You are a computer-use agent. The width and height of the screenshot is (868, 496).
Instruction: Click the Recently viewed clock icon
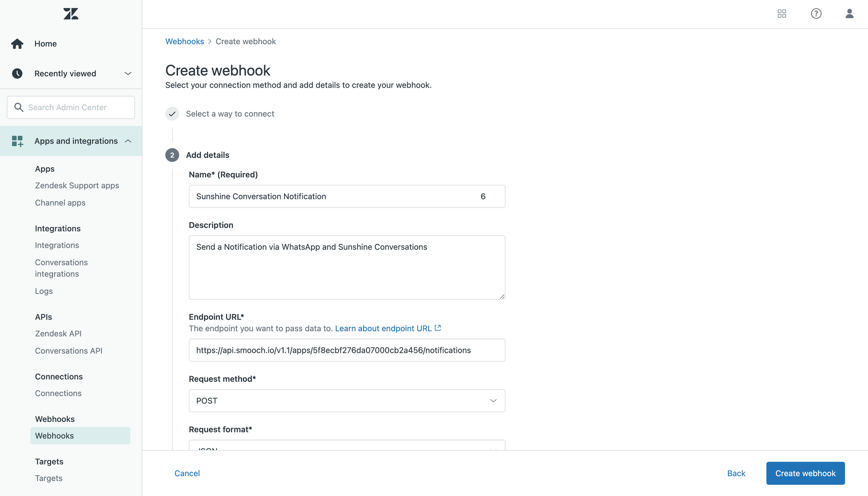[x=17, y=74]
